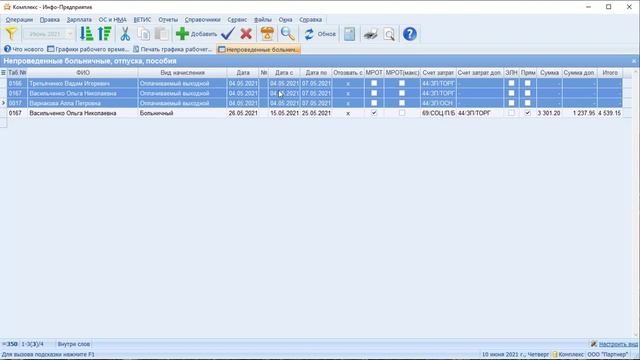Viewport: 640px width, 360px height.
Task: Switch to the Печать графика рабочег... tab
Action: click(173, 49)
